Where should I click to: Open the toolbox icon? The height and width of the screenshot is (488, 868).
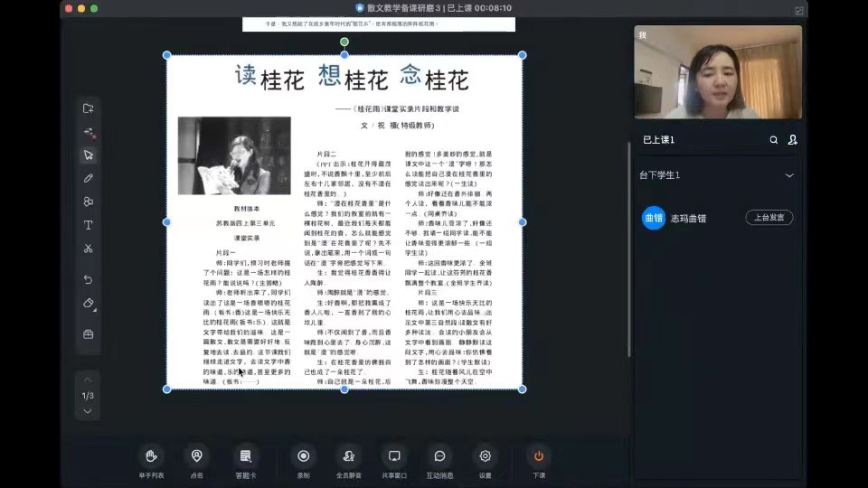pyautogui.click(x=88, y=334)
